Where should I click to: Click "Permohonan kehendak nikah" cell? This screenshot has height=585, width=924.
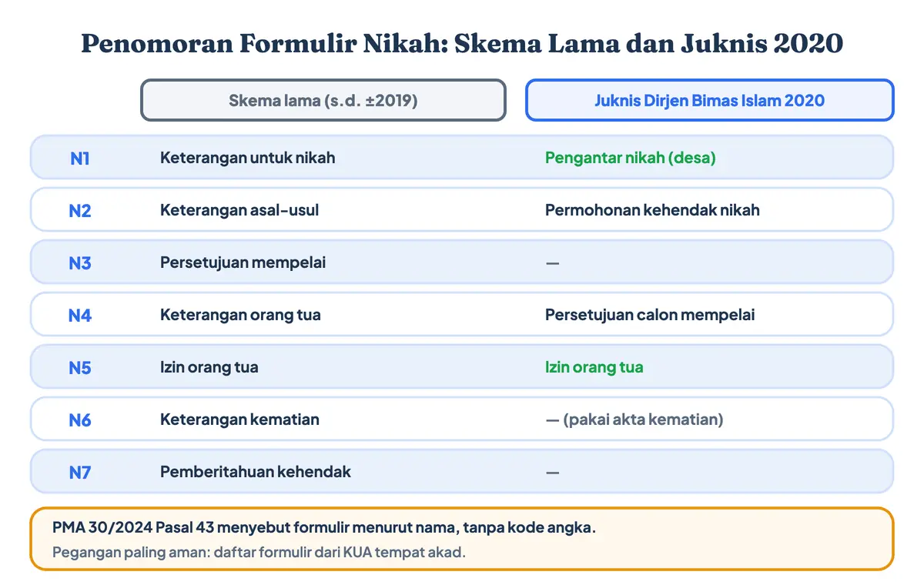pos(652,210)
